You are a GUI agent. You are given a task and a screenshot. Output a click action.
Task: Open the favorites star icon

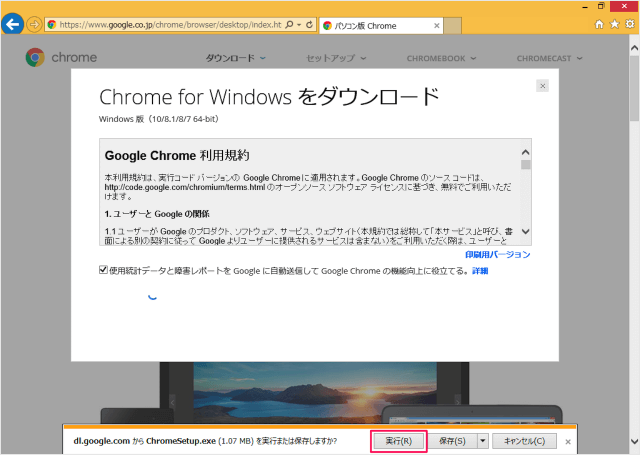coord(613,24)
